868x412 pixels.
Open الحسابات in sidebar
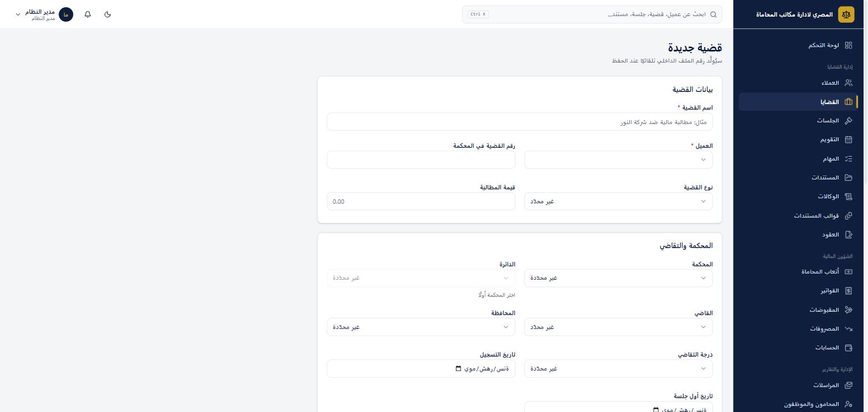tap(798, 348)
